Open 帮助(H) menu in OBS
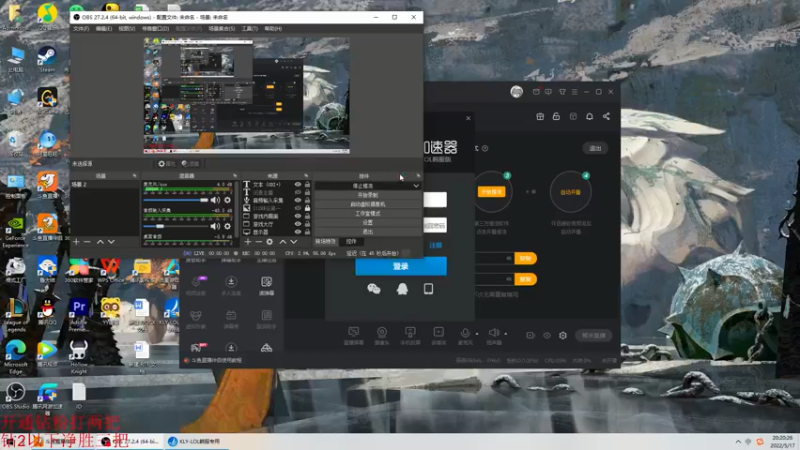The width and height of the screenshot is (800, 450). [x=273, y=29]
